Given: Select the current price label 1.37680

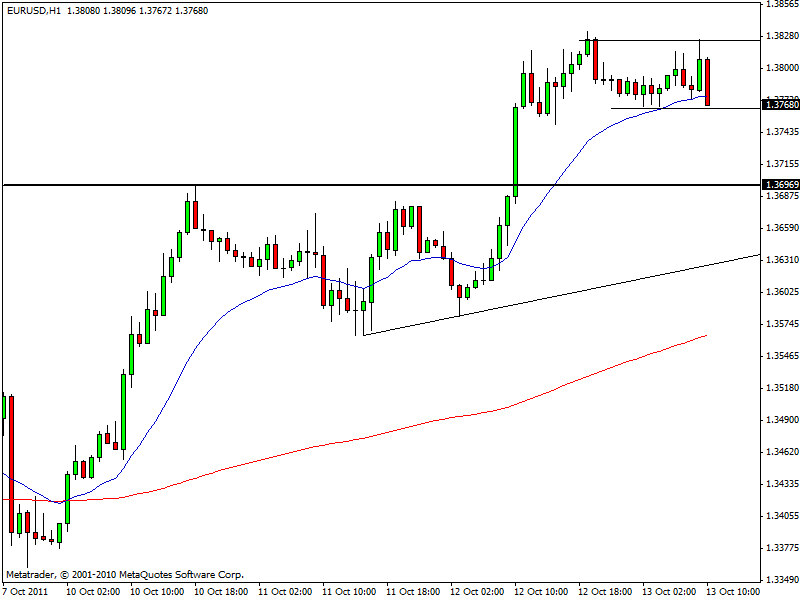Looking at the screenshot, I should tap(780, 104).
